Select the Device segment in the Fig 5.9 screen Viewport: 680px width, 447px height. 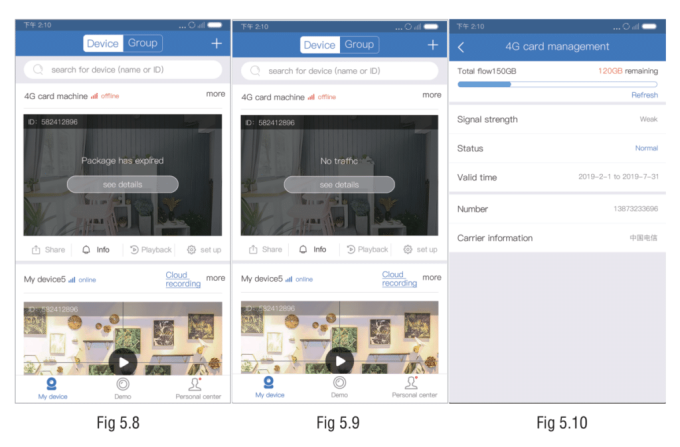tap(320, 44)
